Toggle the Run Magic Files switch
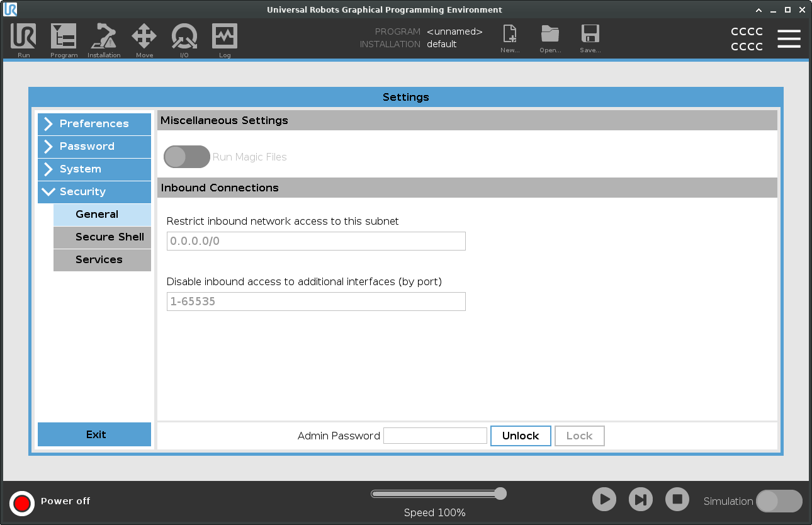This screenshot has height=525, width=812. click(x=187, y=157)
